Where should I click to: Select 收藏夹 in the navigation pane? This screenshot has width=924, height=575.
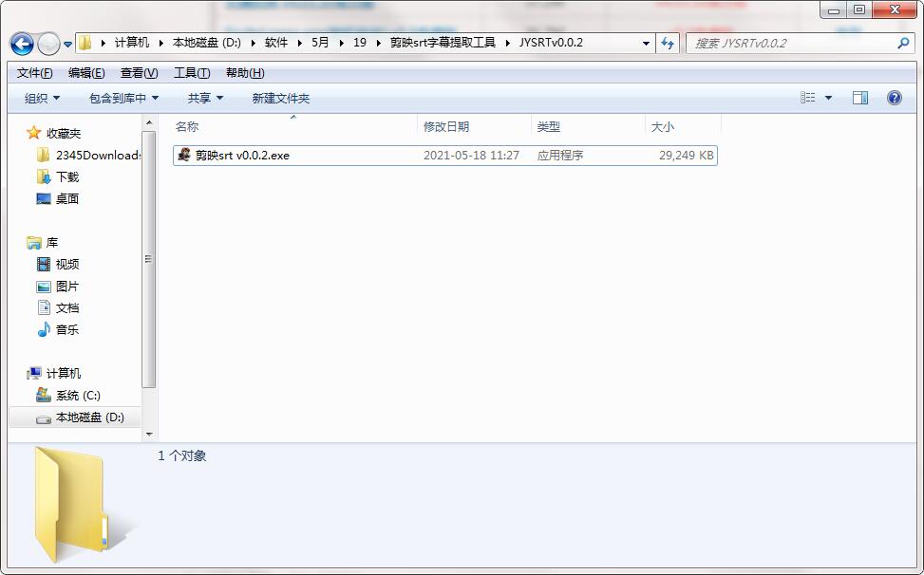(x=64, y=134)
